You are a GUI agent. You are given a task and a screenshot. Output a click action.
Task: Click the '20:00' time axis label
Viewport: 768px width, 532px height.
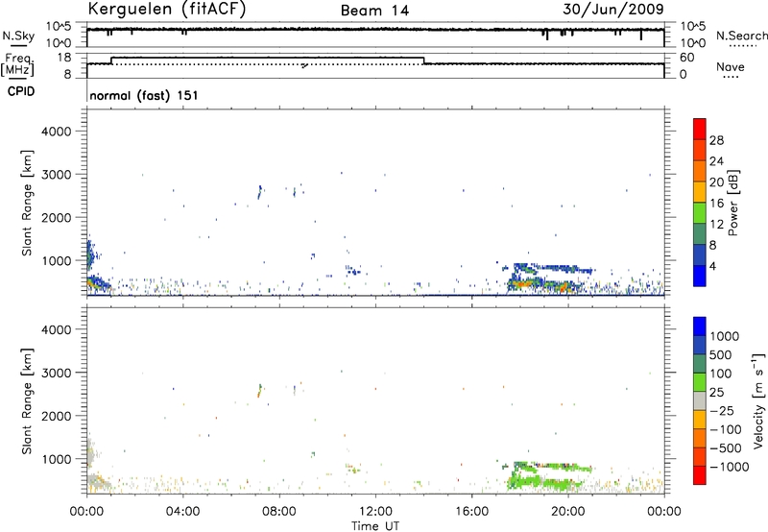pyautogui.click(x=567, y=512)
